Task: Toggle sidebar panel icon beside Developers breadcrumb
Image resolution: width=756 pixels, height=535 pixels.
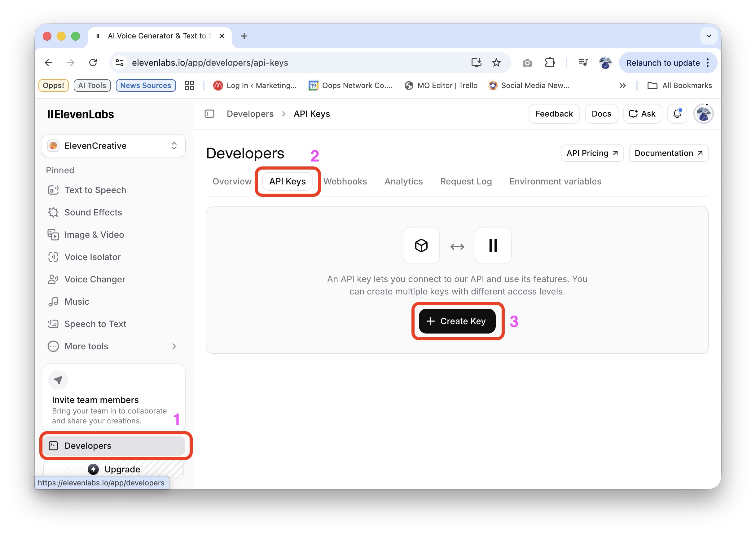Action: (x=209, y=114)
